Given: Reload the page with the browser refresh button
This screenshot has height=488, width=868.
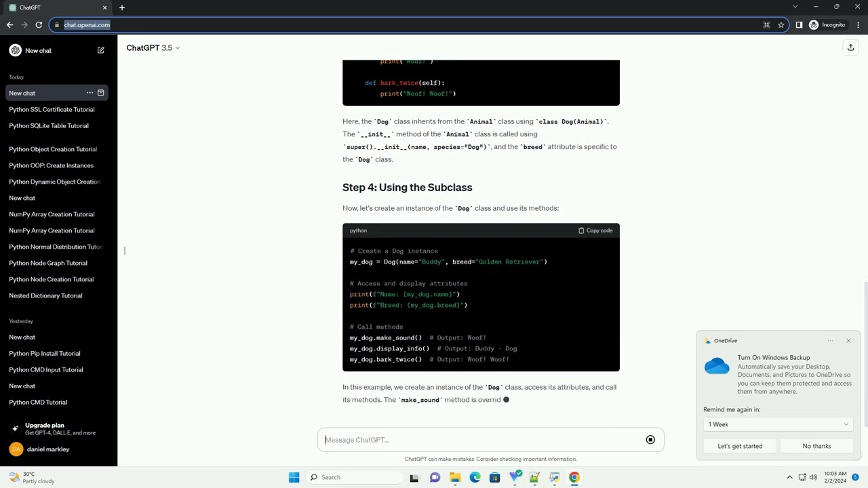Looking at the screenshot, I should tap(39, 25).
